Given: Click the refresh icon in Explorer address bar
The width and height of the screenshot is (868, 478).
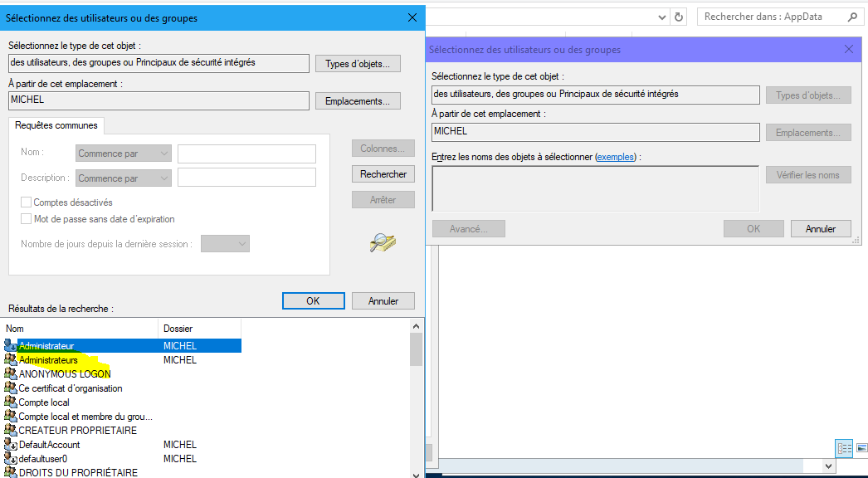Looking at the screenshot, I should [679, 17].
